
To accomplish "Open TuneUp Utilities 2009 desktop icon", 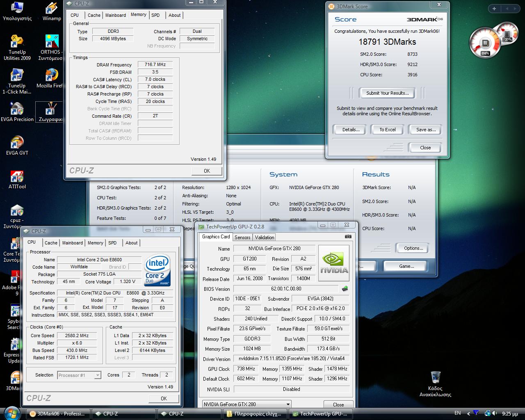I will (x=17, y=48).
